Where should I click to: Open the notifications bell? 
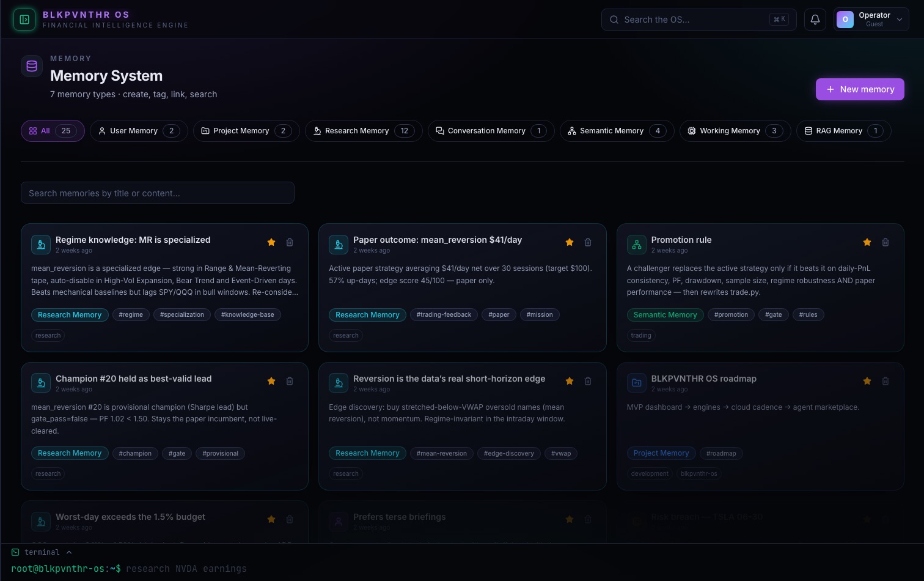[x=815, y=20]
